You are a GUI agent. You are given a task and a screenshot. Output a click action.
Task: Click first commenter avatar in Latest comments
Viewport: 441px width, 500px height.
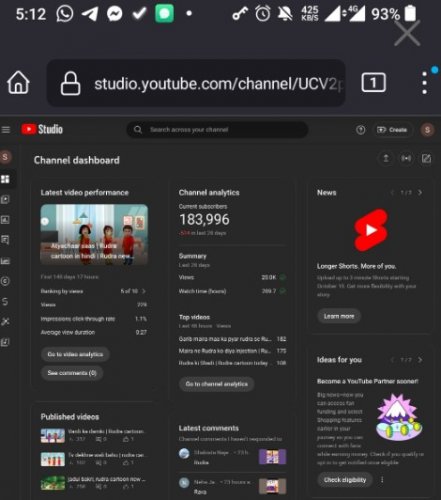point(184,454)
